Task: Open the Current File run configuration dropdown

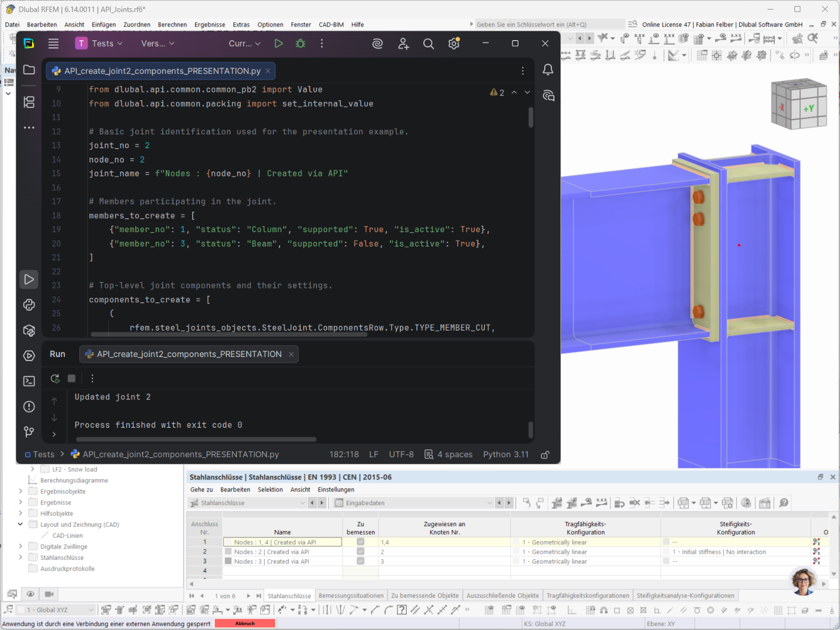Action: [245, 43]
